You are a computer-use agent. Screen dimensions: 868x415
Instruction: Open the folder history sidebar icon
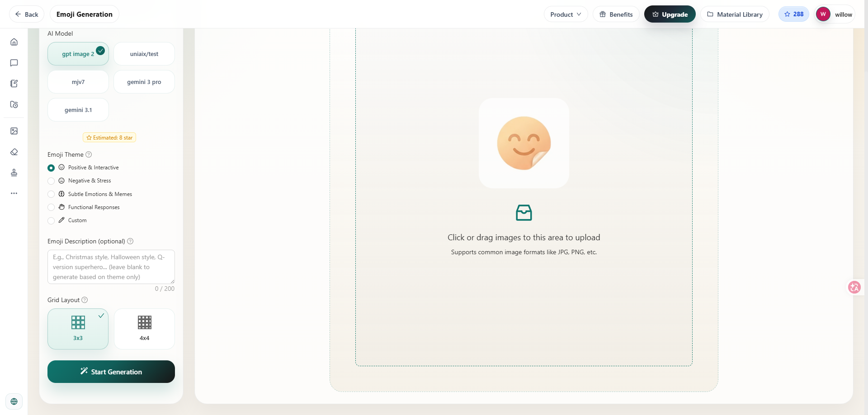coord(14,104)
